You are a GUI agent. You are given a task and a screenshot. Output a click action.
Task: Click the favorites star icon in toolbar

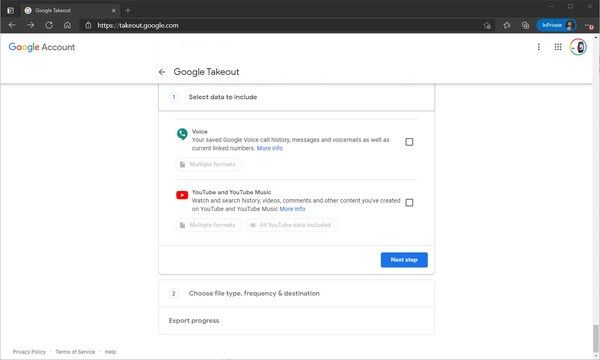click(507, 25)
